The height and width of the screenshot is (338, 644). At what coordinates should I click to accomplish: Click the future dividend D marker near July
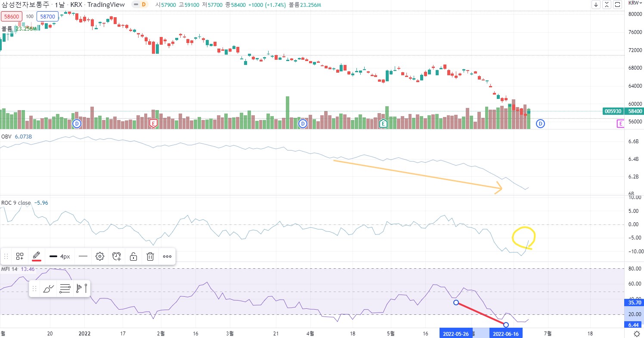(x=540, y=124)
